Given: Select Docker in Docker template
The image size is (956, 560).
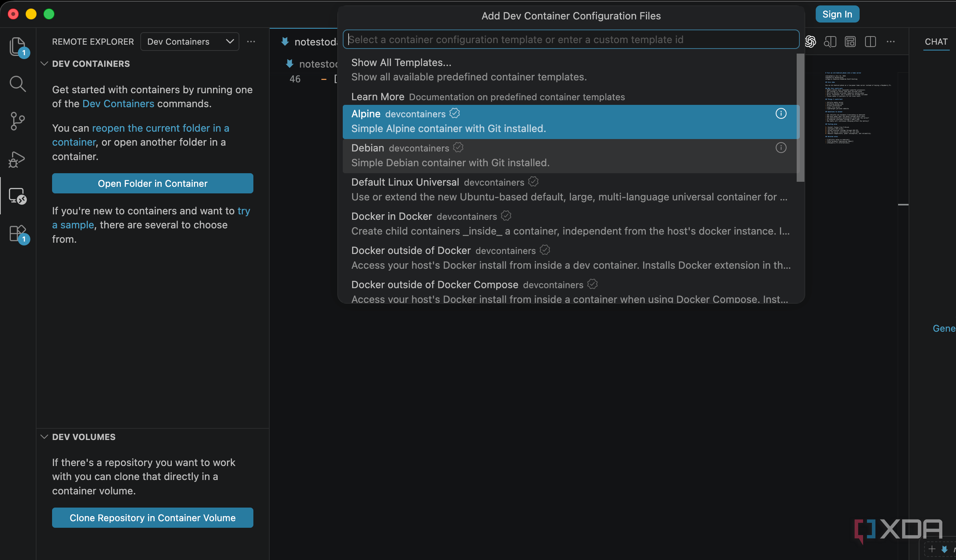Looking at the screenshot, I should pyautogui.click(x=570, y=224).
